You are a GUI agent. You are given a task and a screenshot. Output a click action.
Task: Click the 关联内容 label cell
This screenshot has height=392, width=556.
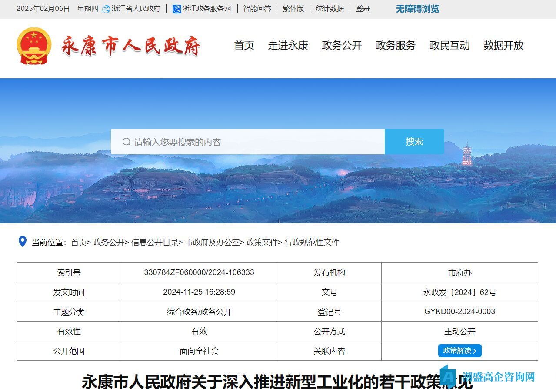tap(329, 351)
